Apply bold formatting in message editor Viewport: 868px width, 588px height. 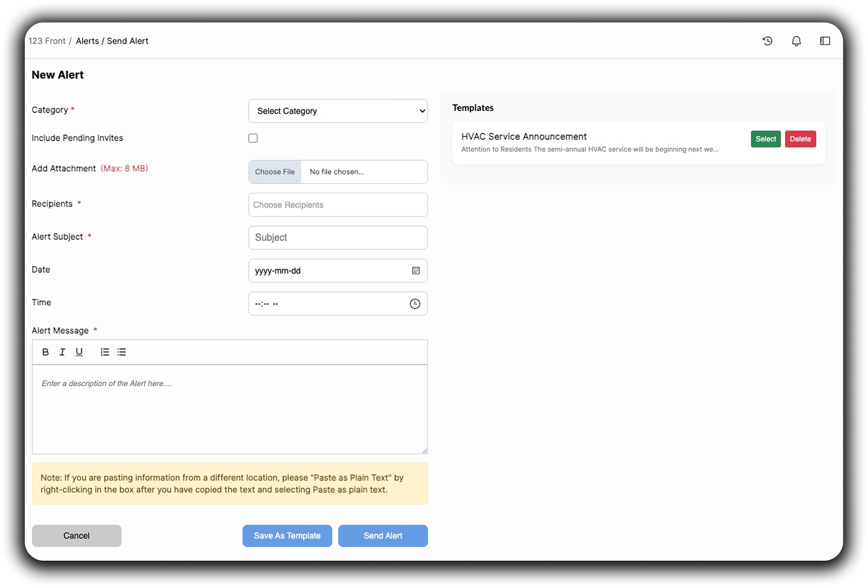pyautogui.click(x=45, y=352)
